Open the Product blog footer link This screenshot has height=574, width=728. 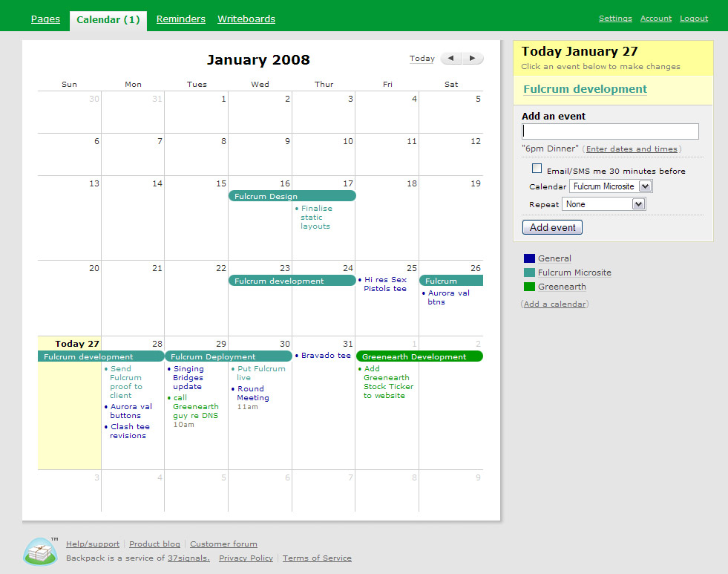tap(154, 544)
